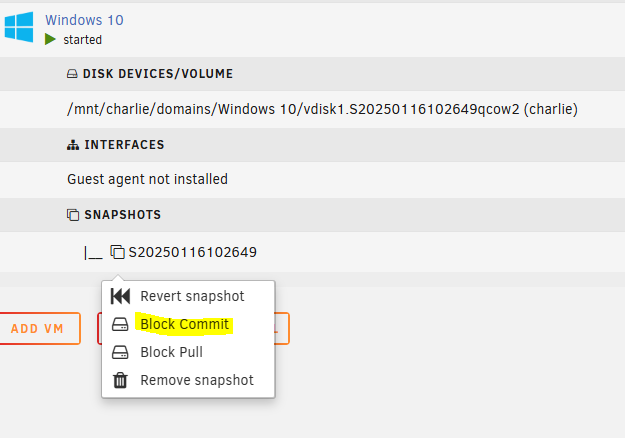
Task: Click the DISK DEVICES/VOLUME section header
Action: 157,74
